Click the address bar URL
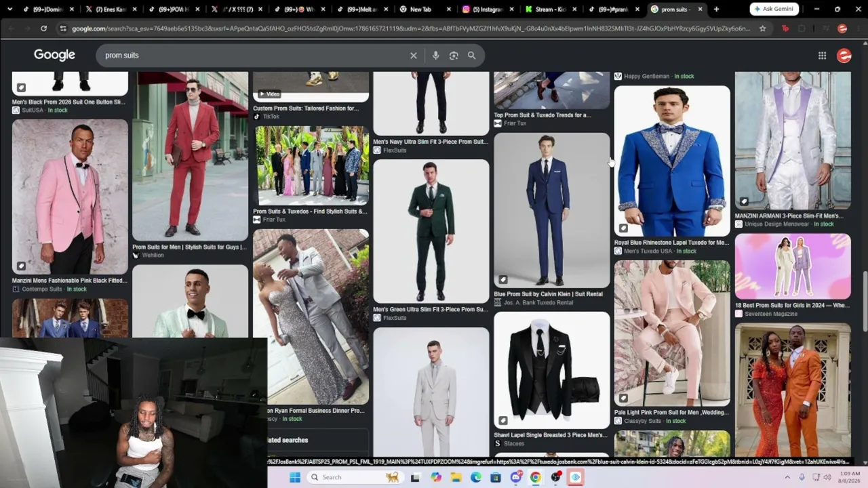Image resolution: width=868 pixels, height=488 pixels. (x=410, y=28)
